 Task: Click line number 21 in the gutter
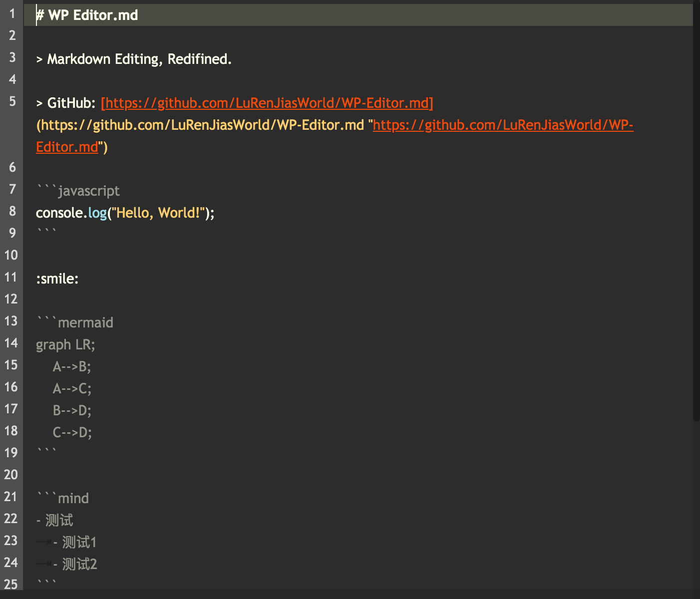[x=10, y=497]
